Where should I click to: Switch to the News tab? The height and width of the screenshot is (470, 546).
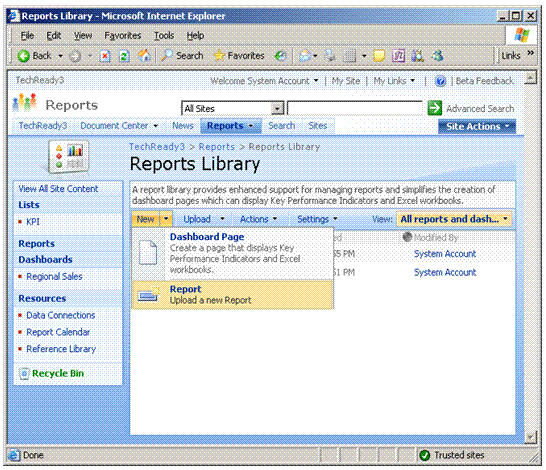click(182, 126)
